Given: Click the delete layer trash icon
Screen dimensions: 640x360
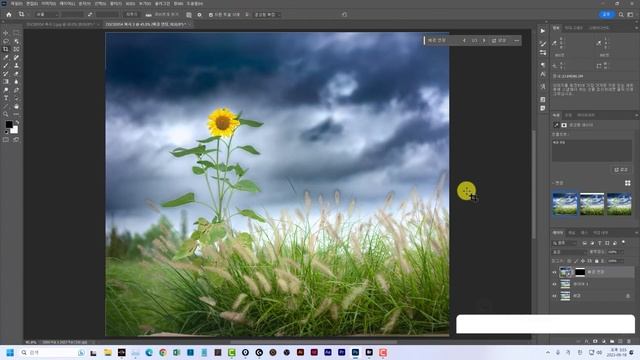Looking at the screenshot, I should click(x=629, y=341).
